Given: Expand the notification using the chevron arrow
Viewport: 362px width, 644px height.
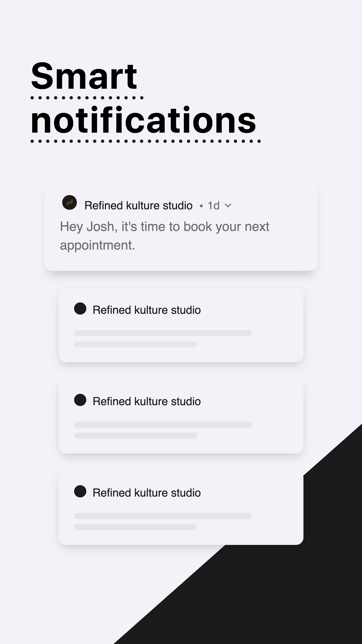Looking at the screenshot, I should tap(228, 205).
